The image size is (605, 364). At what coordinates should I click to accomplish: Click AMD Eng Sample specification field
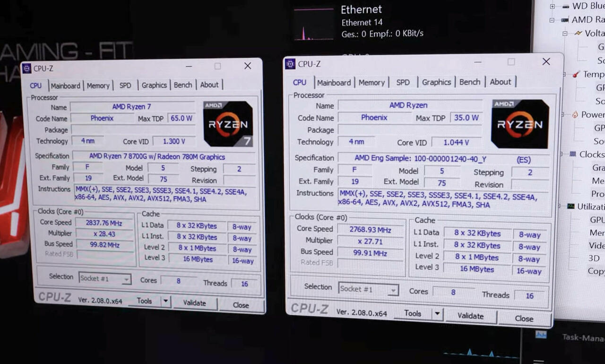[x=443, y=159]
